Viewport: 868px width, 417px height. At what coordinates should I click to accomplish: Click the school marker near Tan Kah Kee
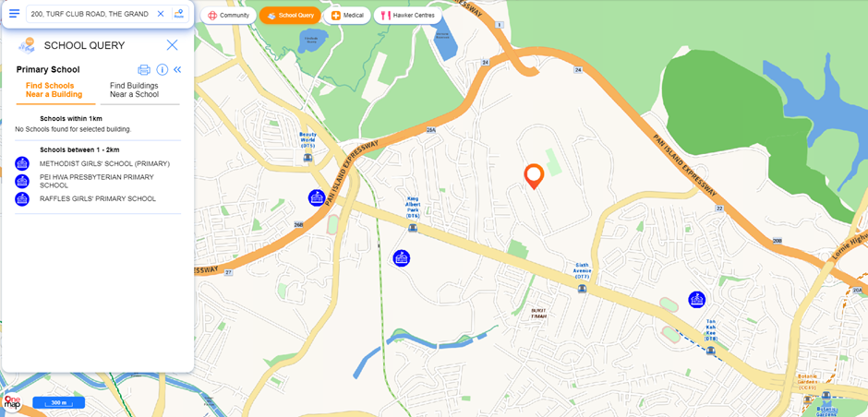[x=696, y=300]
